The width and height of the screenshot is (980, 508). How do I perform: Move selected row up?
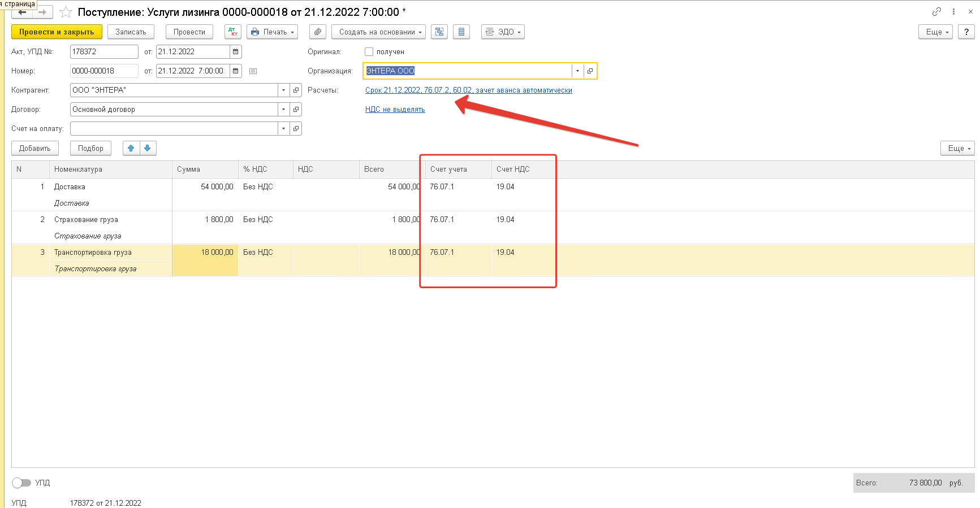point(131,148)
